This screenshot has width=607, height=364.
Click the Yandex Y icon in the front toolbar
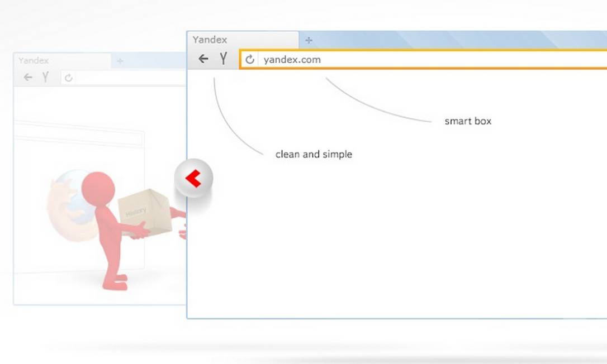click(x=224, y=58)
